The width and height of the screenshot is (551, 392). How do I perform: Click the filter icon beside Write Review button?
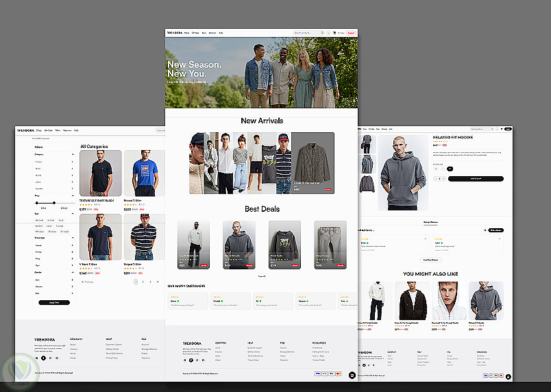coord(485,230)
